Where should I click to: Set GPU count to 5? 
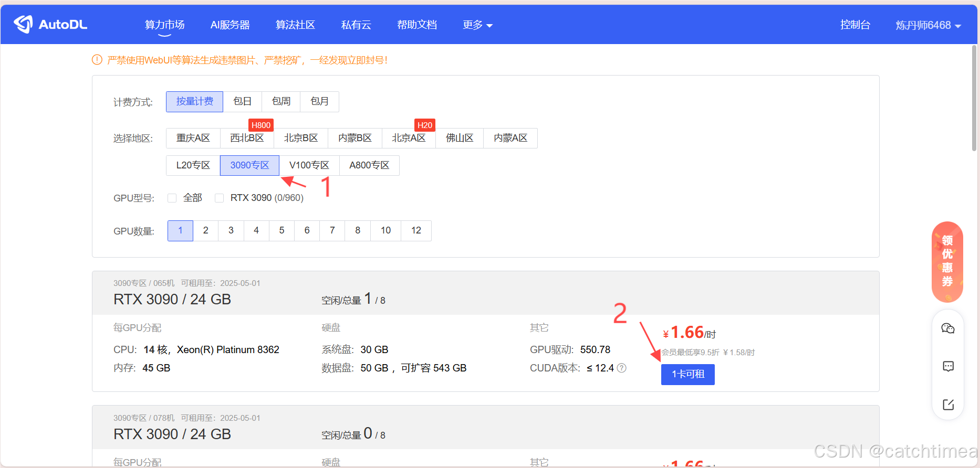coord(282,231)
